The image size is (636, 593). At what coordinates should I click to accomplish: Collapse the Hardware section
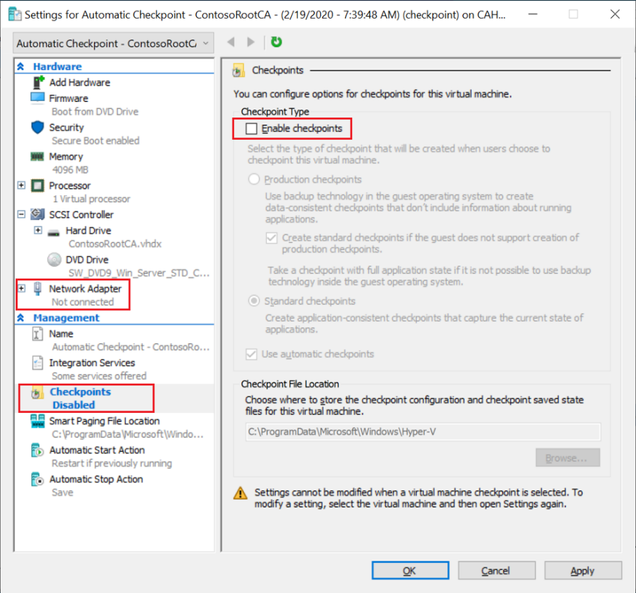[x=21, y=66]
